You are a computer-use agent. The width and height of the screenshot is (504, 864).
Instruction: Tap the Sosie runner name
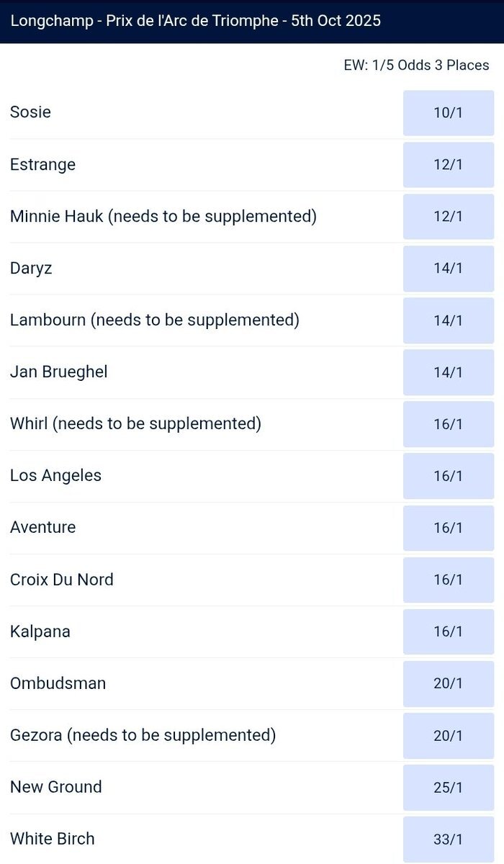30,112
